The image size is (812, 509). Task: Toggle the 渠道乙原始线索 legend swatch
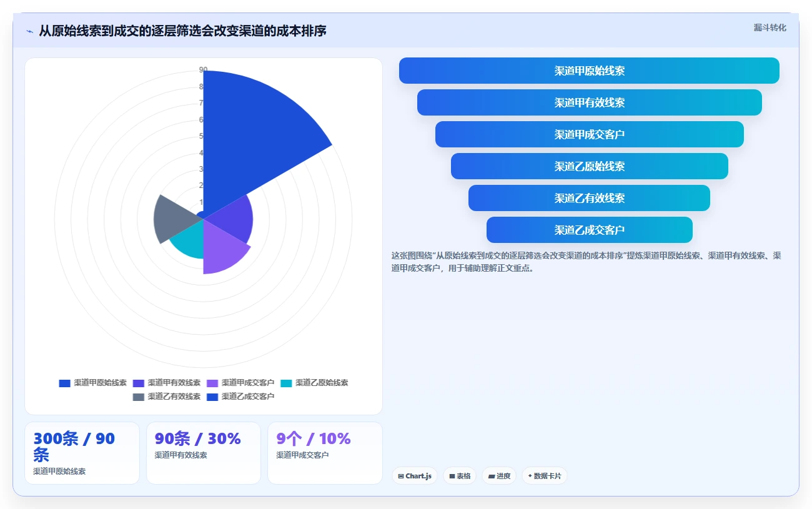click(286, 383)
